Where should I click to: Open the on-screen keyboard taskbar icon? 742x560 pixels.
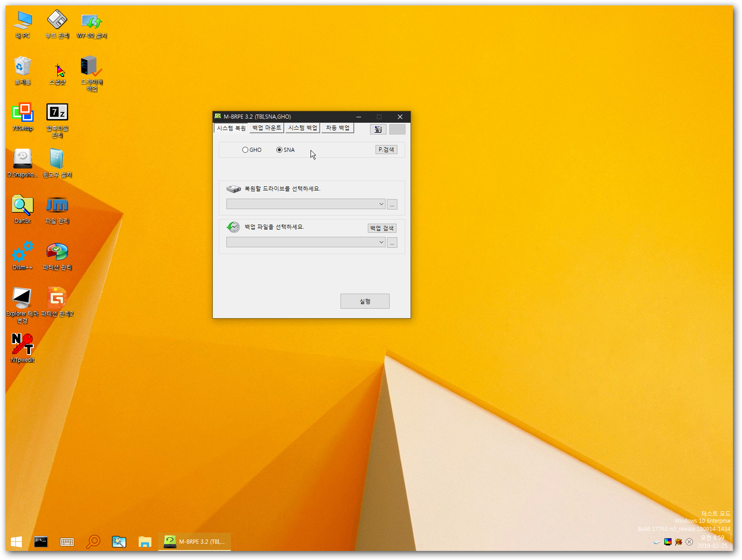pos(67,541)
